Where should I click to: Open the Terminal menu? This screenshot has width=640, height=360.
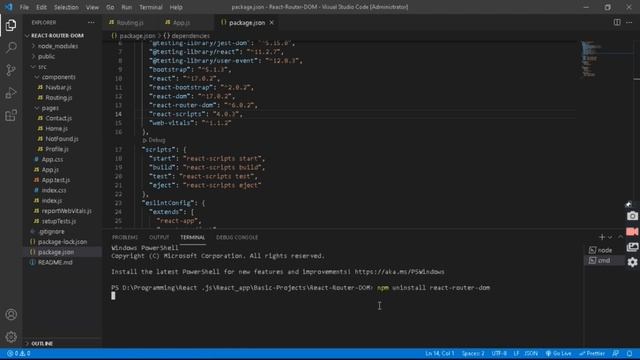click(151, 7)
